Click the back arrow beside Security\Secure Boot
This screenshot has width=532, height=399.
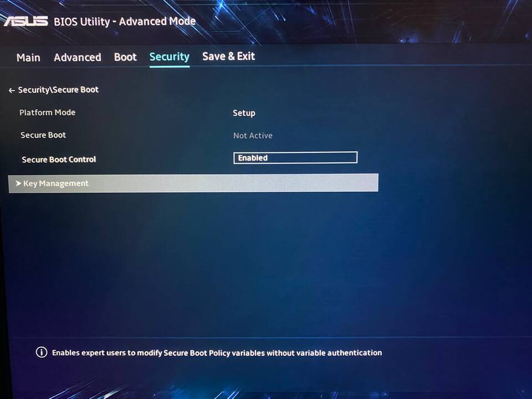[12, 90]
